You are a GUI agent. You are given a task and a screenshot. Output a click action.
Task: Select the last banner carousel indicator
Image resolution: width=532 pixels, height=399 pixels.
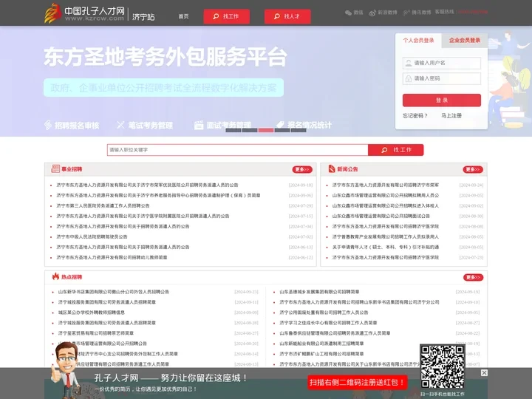tap(299, 130)
